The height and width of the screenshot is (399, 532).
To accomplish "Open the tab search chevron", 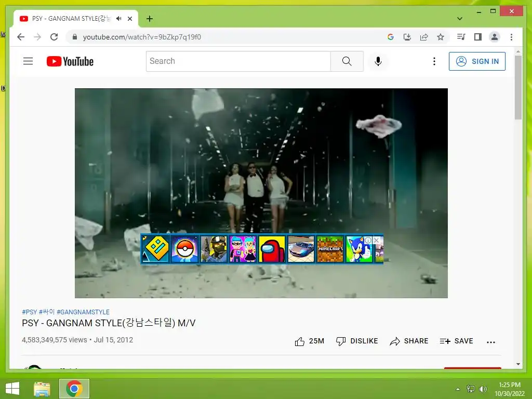I will [x=460, y=19].
